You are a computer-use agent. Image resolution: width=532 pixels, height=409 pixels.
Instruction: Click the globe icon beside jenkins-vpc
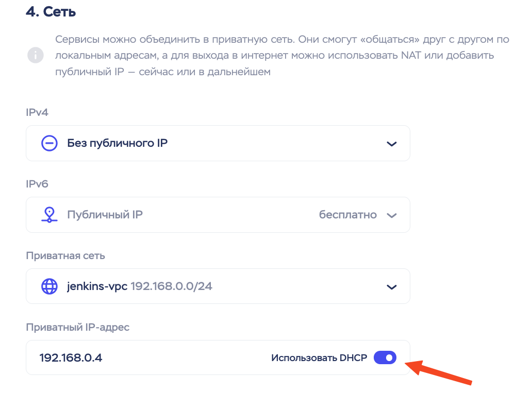coord(49,286)
